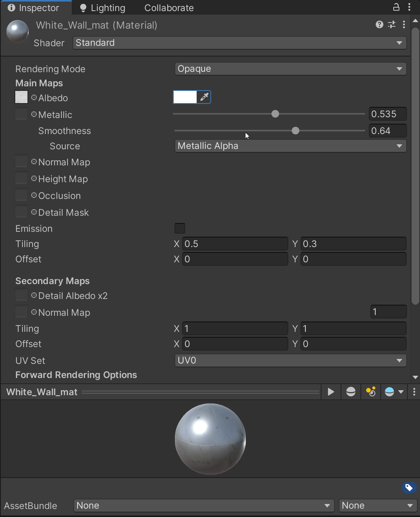Open the material help reference icon
420x517 pixels.
coord(379,25)
